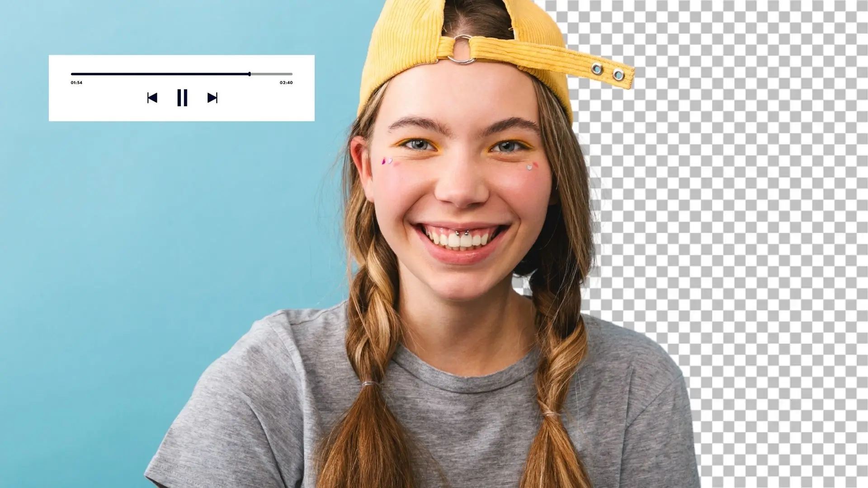Skip to the next track

click(x=212, y=98)
